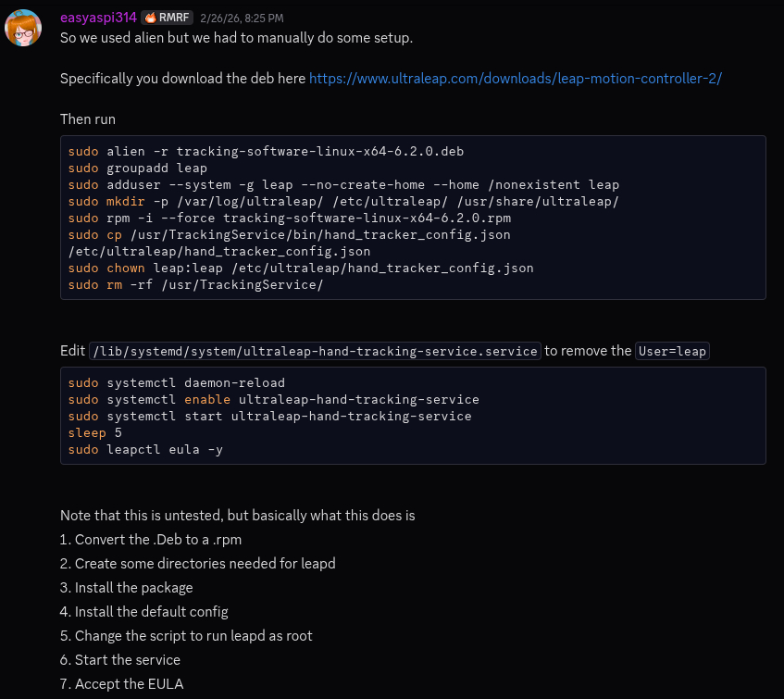Click the 'sudo systemctl enable' code line
The image size is (784, 699).
(273, 399)
